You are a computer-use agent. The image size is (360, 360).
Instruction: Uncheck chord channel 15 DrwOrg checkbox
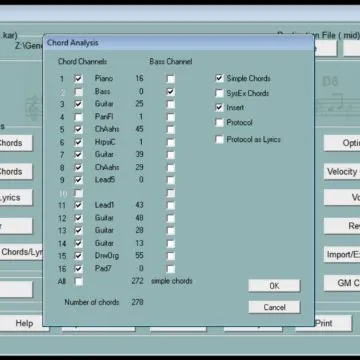(x=79, y=256)
